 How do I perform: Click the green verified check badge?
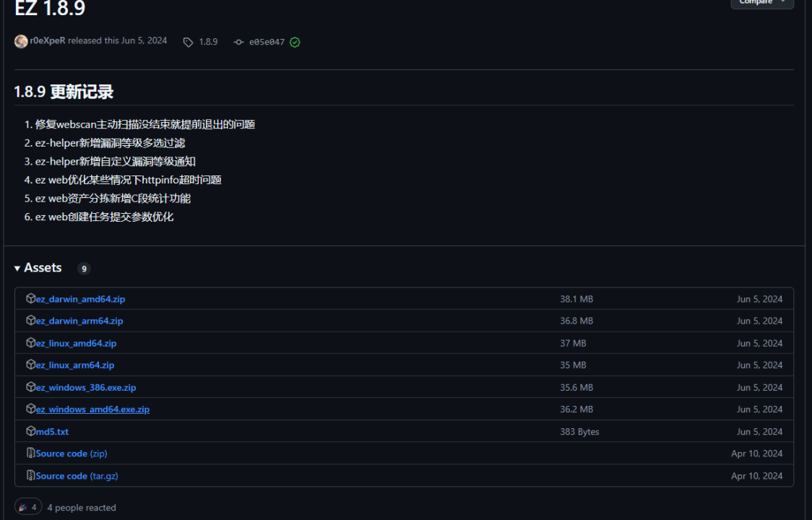pyautogui.click(x=295, y=42)
